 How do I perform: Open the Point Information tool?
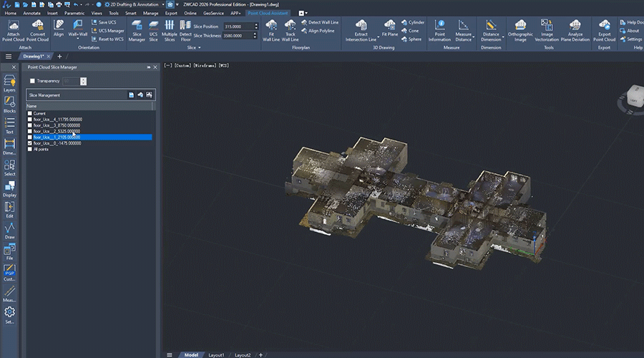point(439,31)
